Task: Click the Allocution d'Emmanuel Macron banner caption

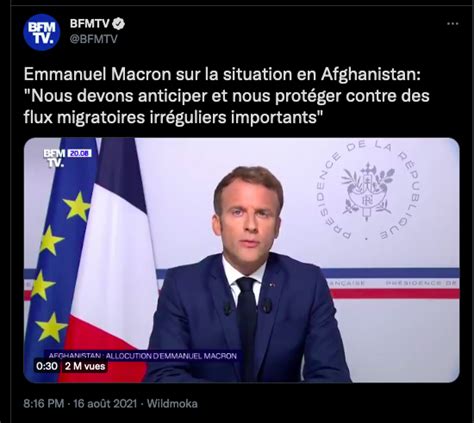Action: 142,356
